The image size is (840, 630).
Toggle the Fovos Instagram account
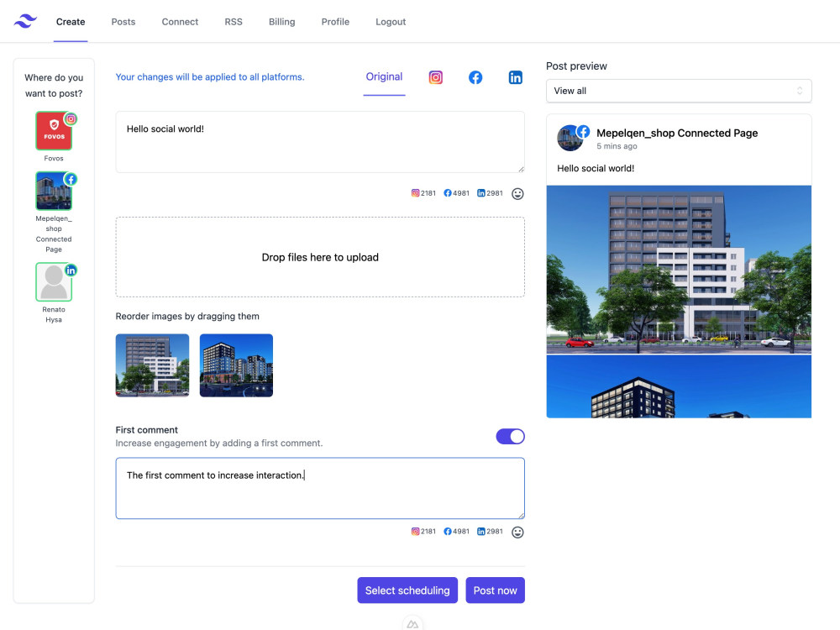coord(54,131)
